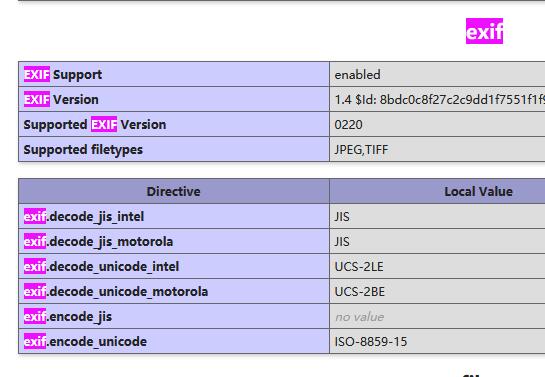545x377 pixels.
Task: Click the Local Value column header
Action: tap(478, 191)
